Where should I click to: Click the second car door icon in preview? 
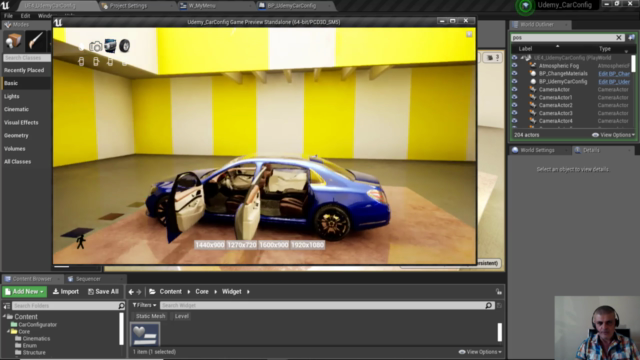96,62
